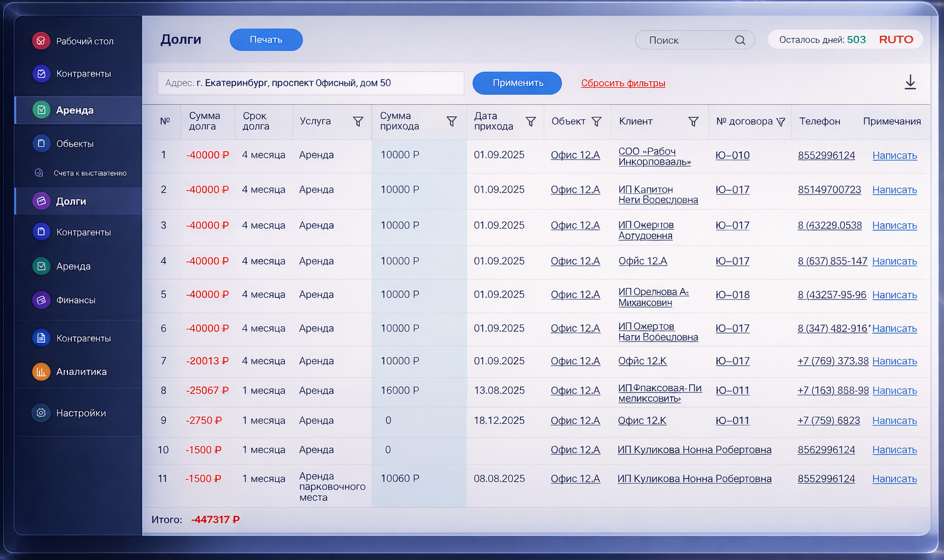This screenshot has height=560, width=944.
Task: Click the Осталось дней: 503 counter
Action: tap(823, 39)
